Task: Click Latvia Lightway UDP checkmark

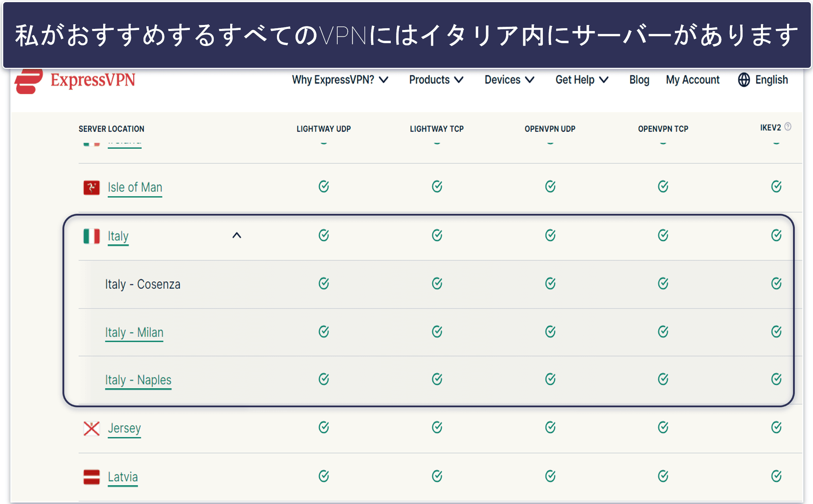Action: [x=324, y=476]
